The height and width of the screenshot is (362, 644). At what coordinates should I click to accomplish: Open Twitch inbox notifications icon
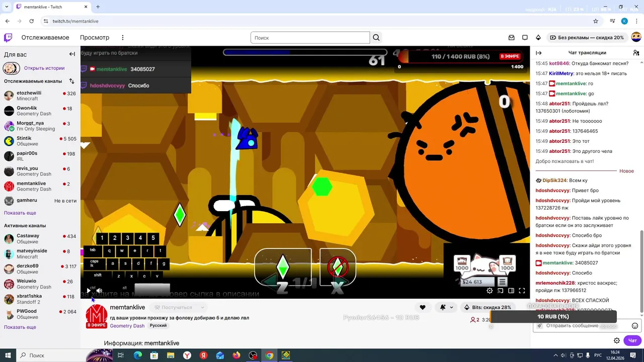coord(512,38)
